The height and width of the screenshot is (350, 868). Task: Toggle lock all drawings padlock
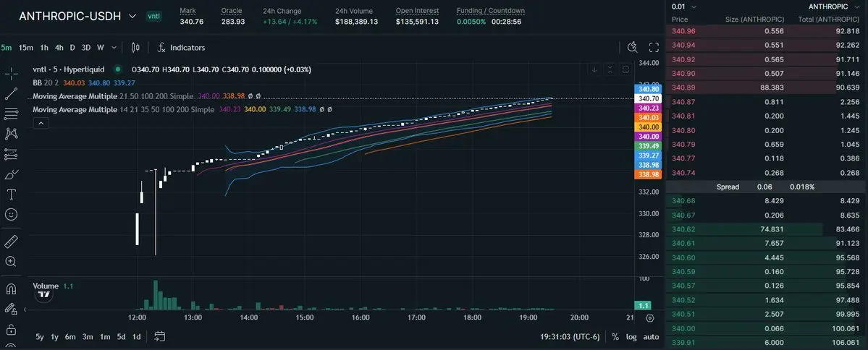[x=11, y=330]
